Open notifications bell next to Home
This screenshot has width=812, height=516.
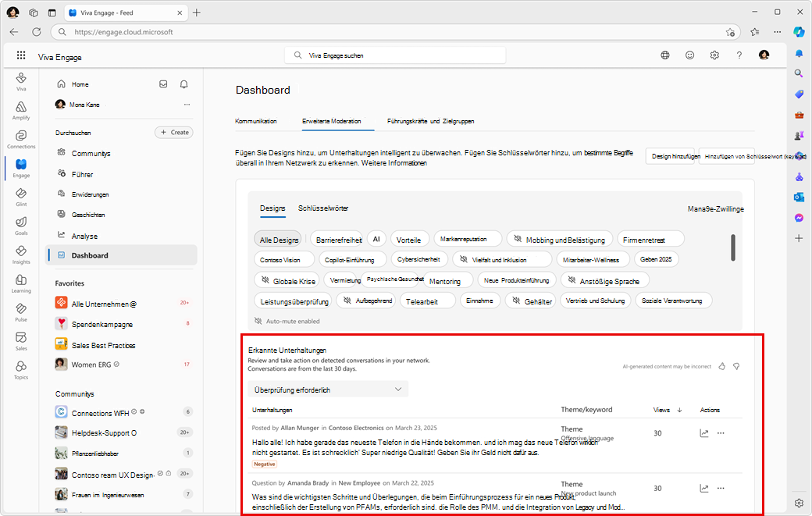coord(183,84)
